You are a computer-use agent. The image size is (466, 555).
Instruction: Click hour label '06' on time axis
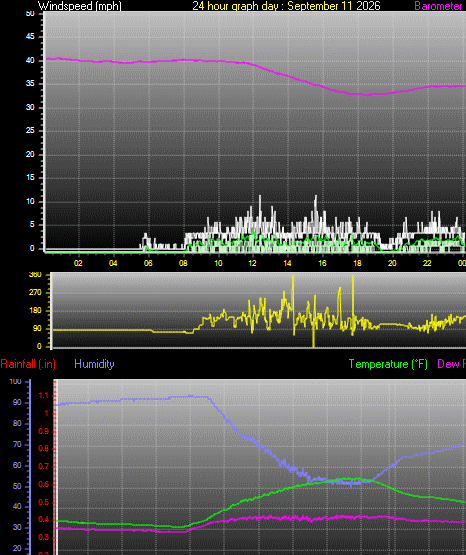pyautogui.click(x=148, y=263)
